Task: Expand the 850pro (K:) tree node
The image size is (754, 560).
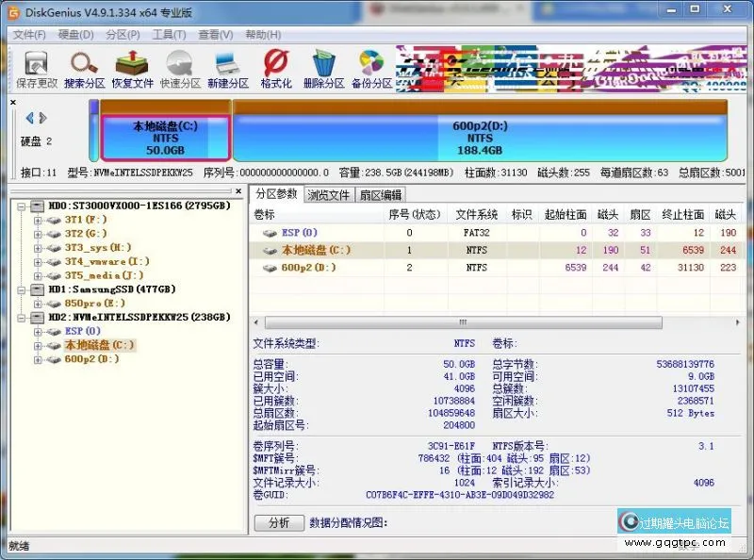Action: [39, 304]
